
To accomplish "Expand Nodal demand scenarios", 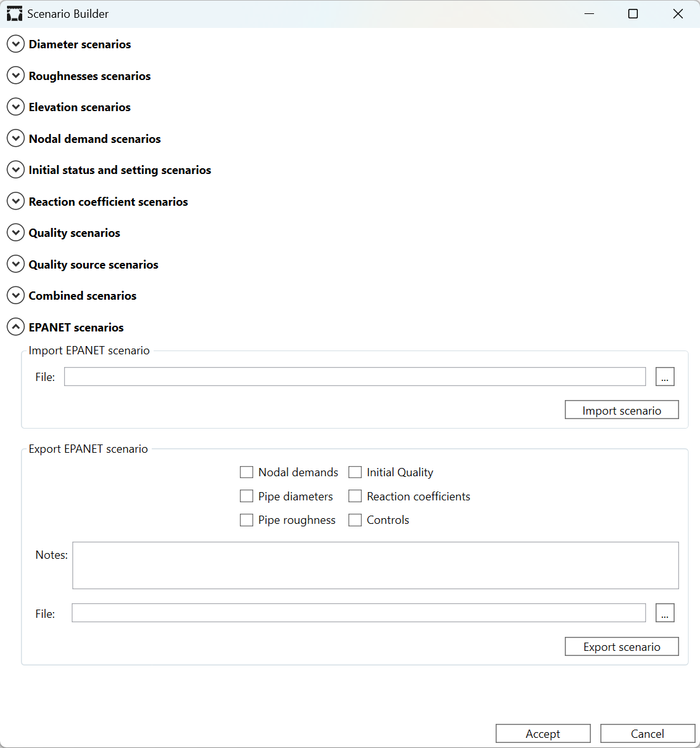I will (x=15, y=139).
